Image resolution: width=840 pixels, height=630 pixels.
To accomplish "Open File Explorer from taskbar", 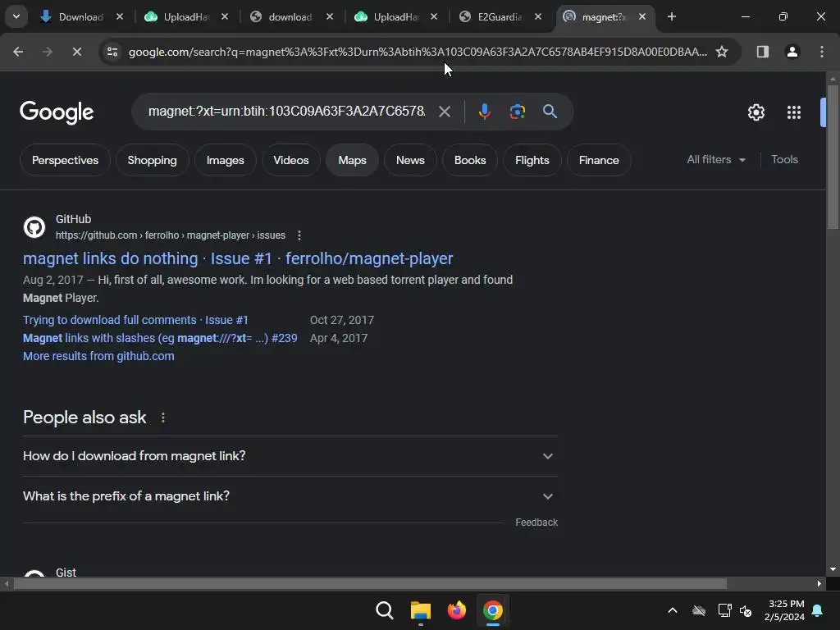I will [421, 610].
